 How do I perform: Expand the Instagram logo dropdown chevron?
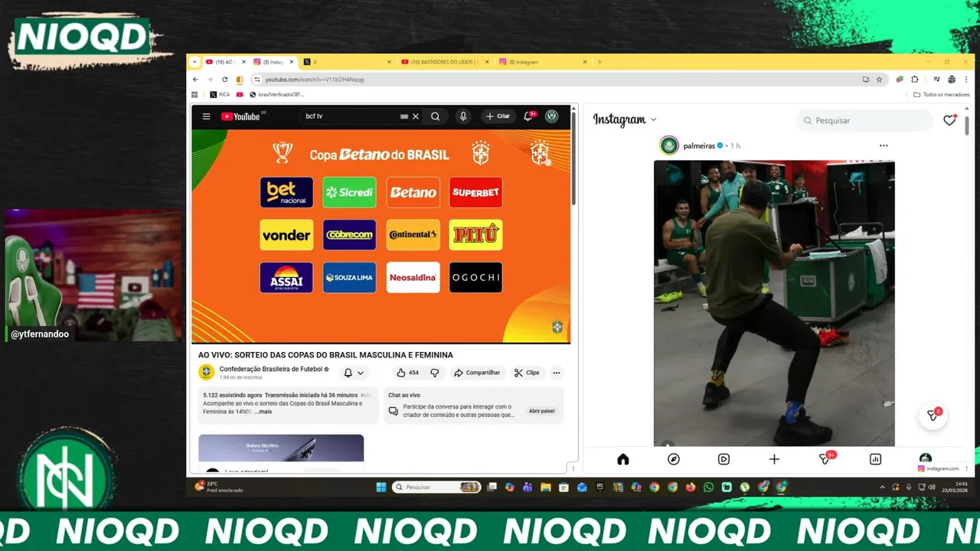pyautogui.click(x=653, y=120)
